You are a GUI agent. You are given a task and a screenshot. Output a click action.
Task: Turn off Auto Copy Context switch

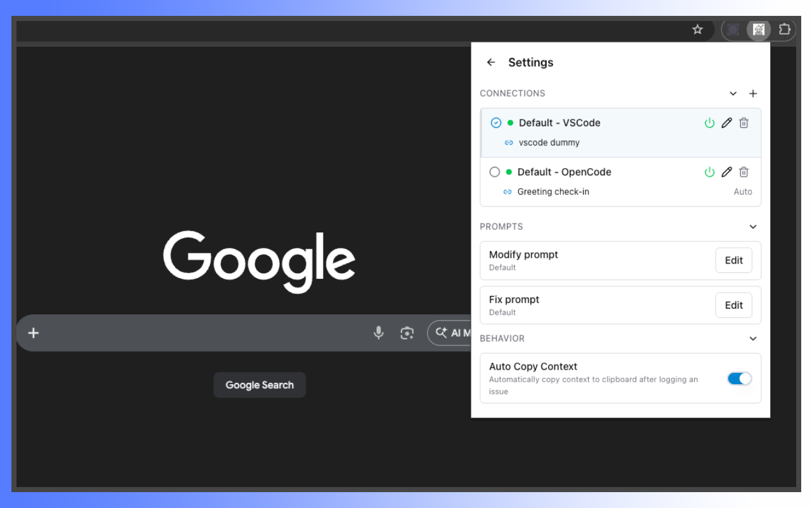click(740, 378)
